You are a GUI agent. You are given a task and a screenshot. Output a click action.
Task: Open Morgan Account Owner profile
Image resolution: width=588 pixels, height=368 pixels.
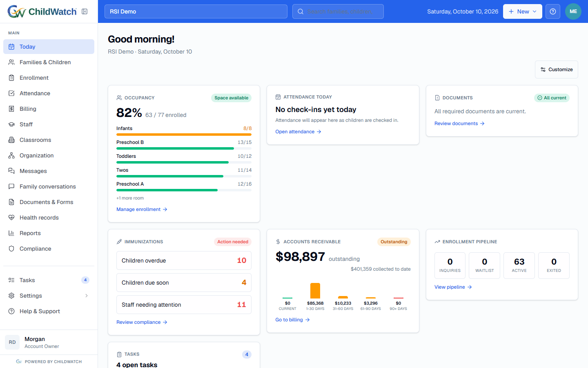coord(49,342)
